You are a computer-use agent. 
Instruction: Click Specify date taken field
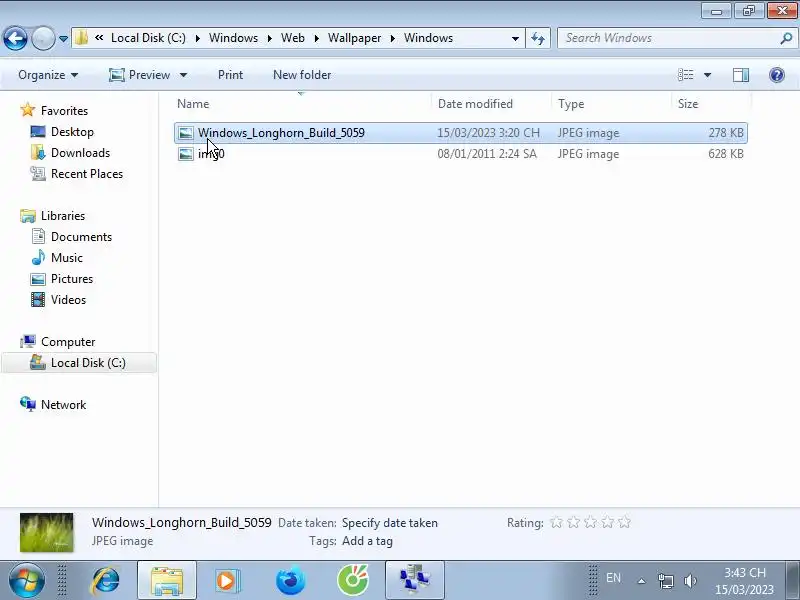(390, 523)
